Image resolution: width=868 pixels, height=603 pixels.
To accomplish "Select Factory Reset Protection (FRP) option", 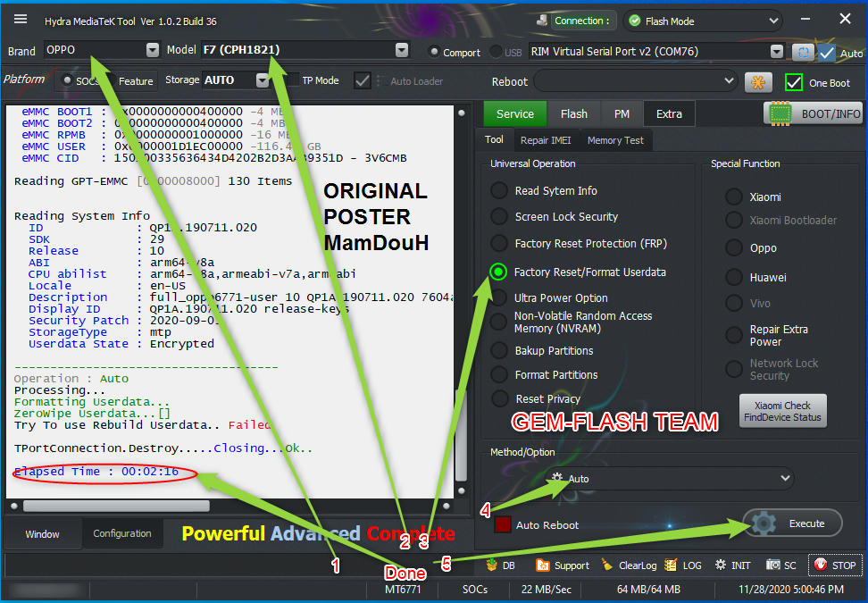I will 499,243.
